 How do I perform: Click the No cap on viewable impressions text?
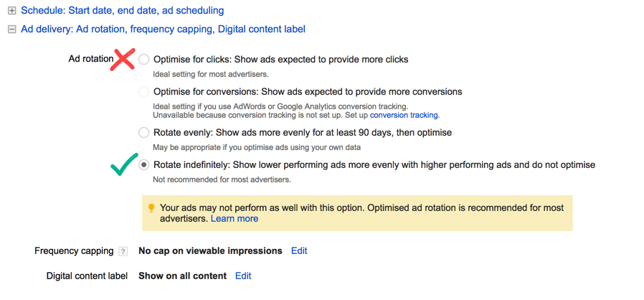pos(210,251)
